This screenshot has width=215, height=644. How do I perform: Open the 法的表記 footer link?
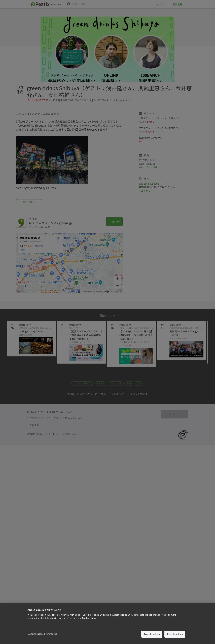pos(31,434)
